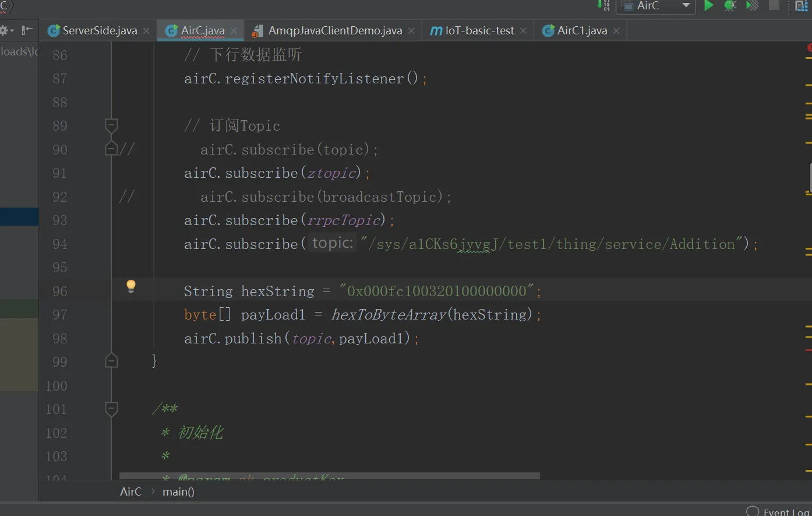Click line number 86 in the gutter
Viewport: 812px width, 516px height.
[59, 55]
